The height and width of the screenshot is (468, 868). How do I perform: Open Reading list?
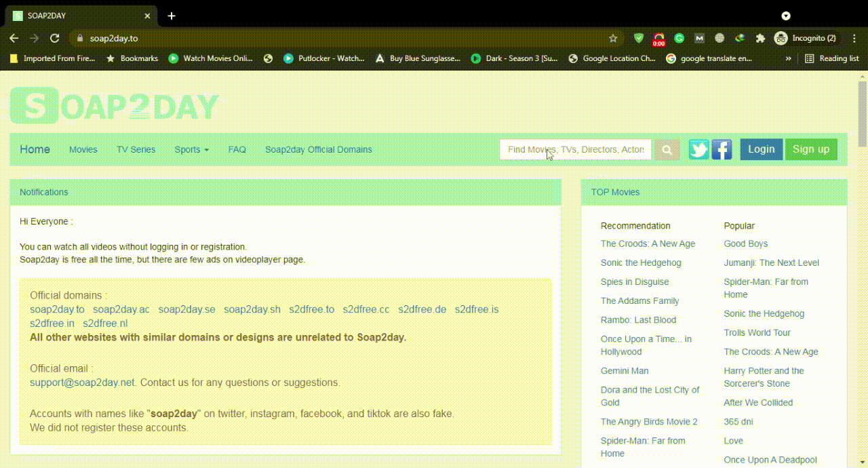click(x=832, y=58)
